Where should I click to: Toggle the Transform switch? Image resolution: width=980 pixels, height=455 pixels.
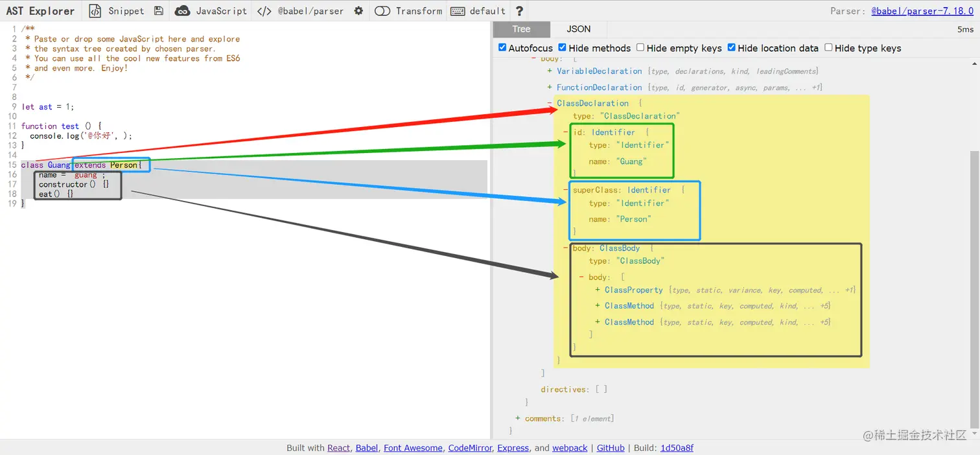(382, 11)
